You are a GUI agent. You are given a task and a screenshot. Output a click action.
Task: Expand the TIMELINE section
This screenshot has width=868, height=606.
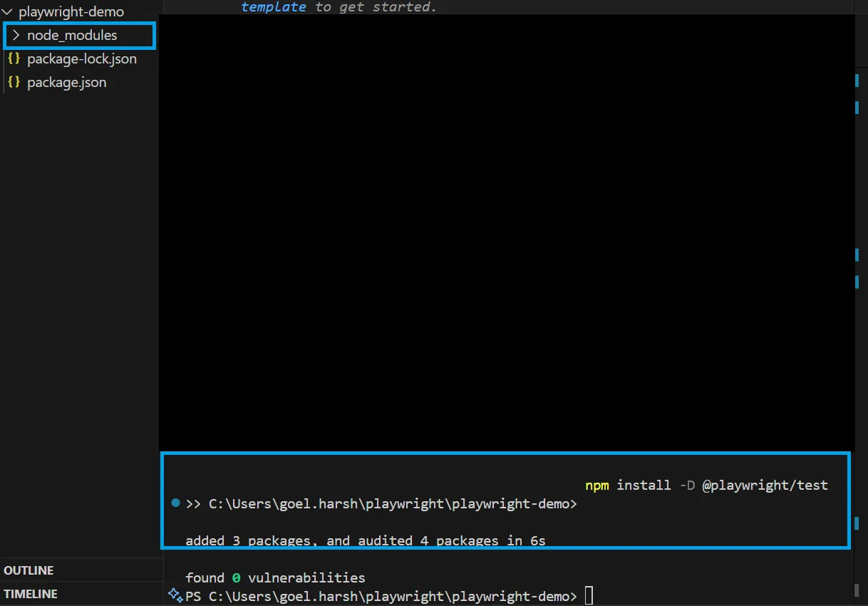click(31, 594)
